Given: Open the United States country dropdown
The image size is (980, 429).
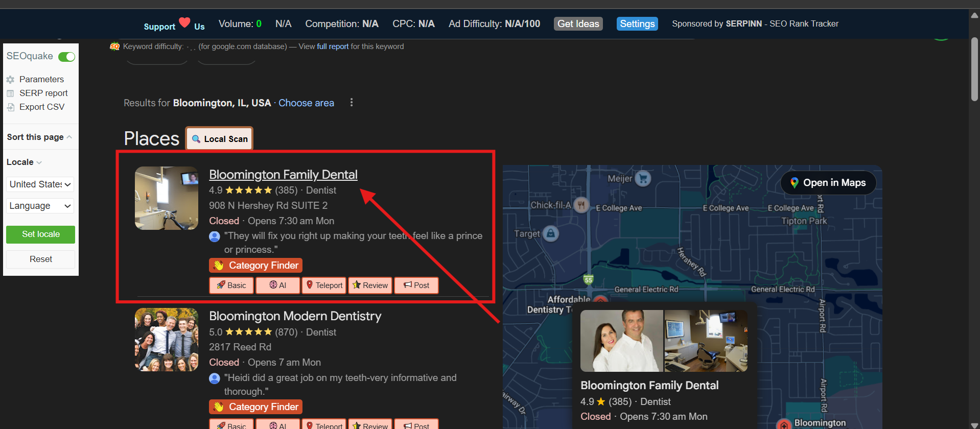Looking at the screenshot, I should click(40, 184).
